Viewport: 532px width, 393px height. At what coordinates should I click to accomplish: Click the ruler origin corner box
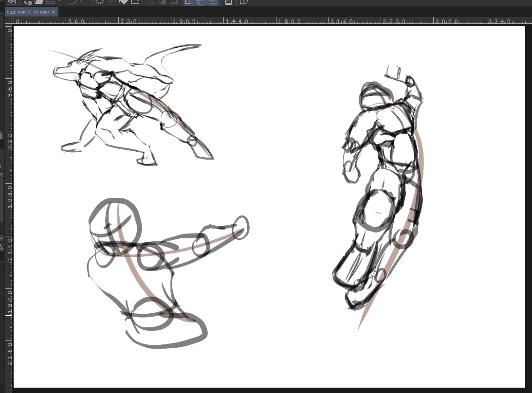(x=9, y=21)
